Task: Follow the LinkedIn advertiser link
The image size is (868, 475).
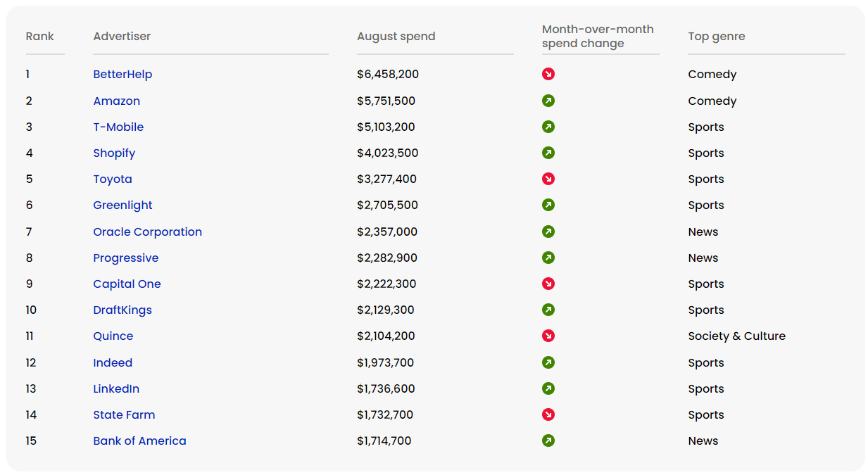Action: 116,389
